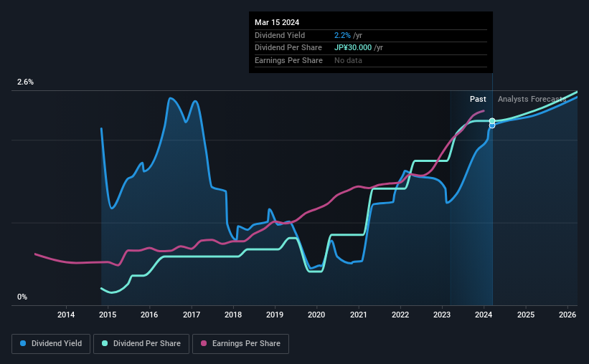The height and width of the screenshot is (364, 589).
Task: Click the 2021 x-axis label
Action: tap(359, 315)
